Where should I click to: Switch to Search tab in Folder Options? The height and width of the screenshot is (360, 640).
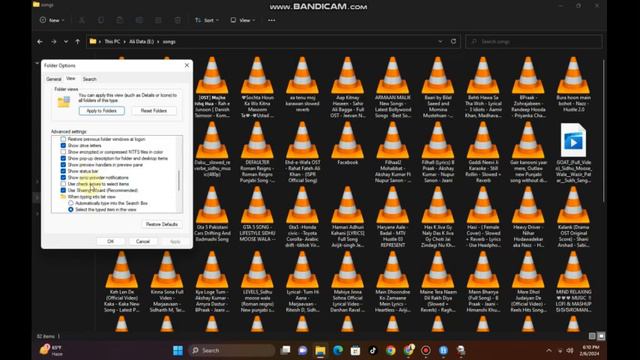(89, 79)
